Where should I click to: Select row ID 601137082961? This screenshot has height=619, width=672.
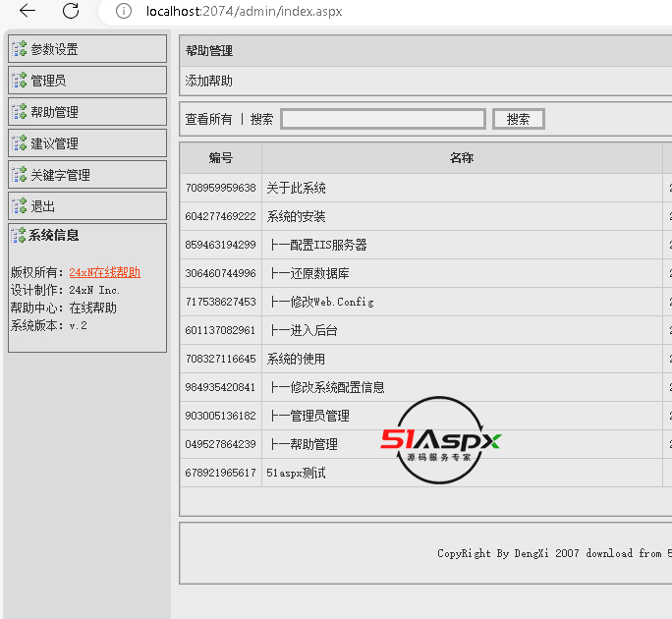221,330
